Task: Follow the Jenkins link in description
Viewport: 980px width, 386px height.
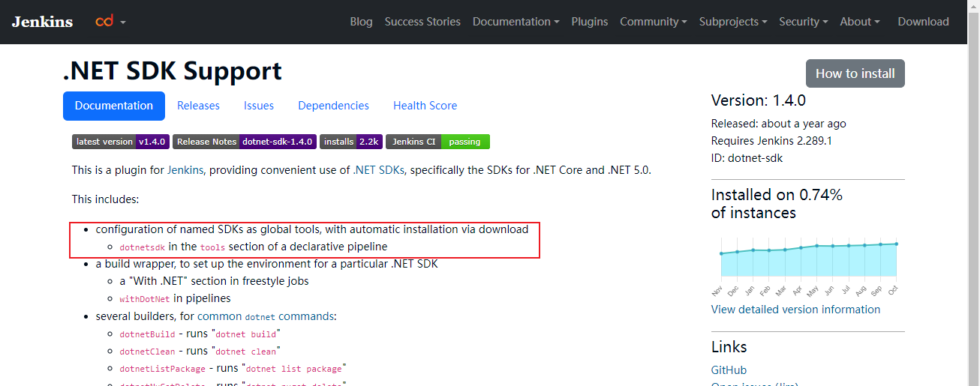Action: (185, 170)
